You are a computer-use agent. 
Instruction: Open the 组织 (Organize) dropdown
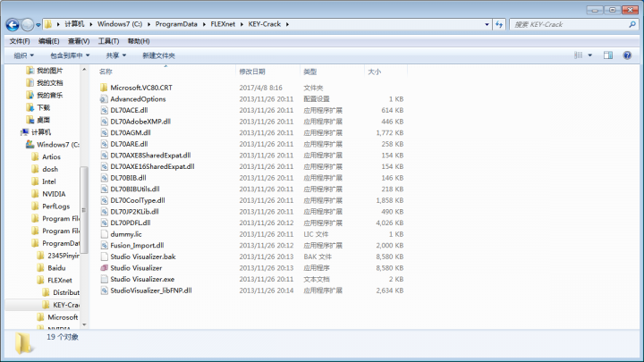pyautogui.click(x=23, y=55)
